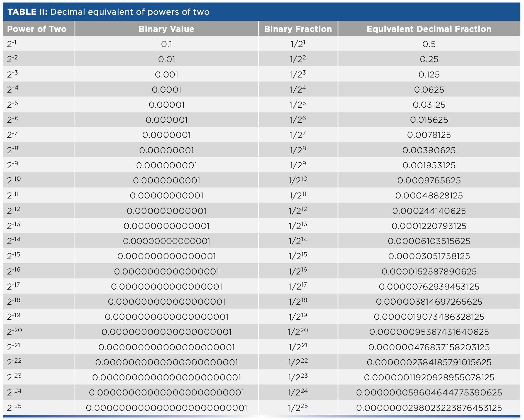Click binary fraction 1/2 to the 10
524x420 pixels.
pyautogui.click(x=298, y=180)
